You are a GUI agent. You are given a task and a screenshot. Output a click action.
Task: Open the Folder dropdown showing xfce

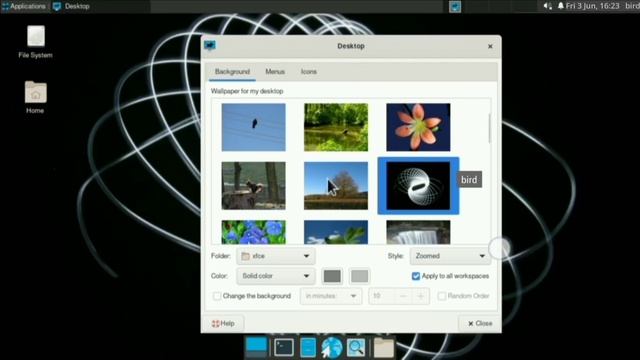(276, 256)
